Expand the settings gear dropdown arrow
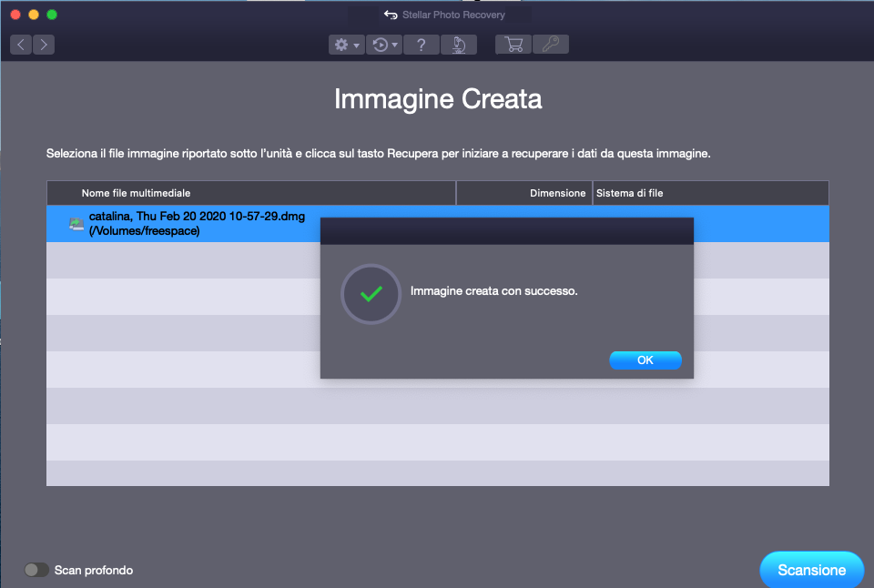The image size is (874, 588). click(x=357, y=45)
